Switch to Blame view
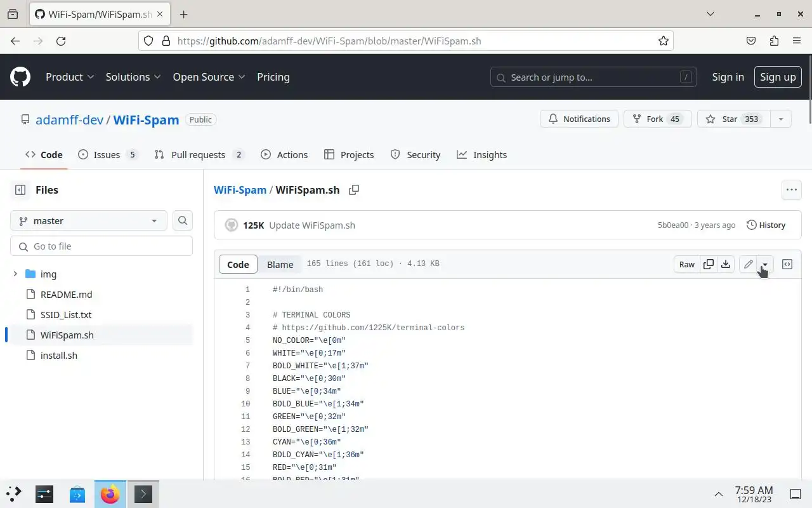Image resolution: width=812 pixels, height=508 pixels. [280, 264]
